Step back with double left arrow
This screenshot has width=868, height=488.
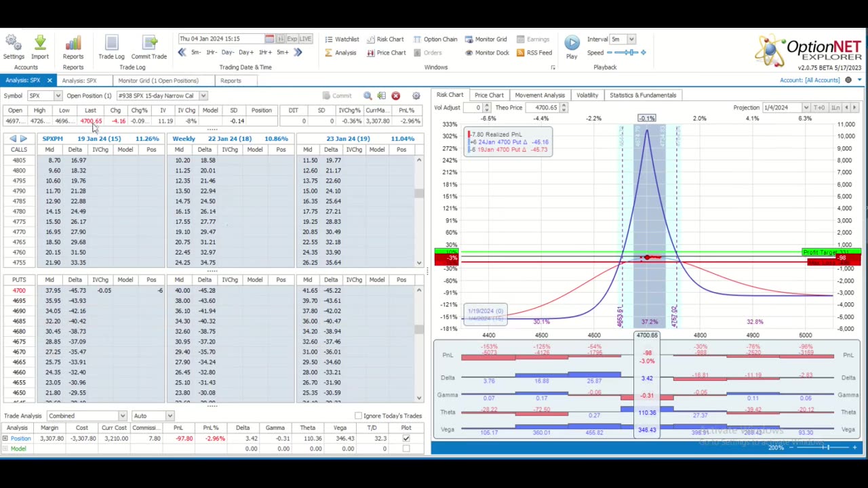tap(182, 52)
